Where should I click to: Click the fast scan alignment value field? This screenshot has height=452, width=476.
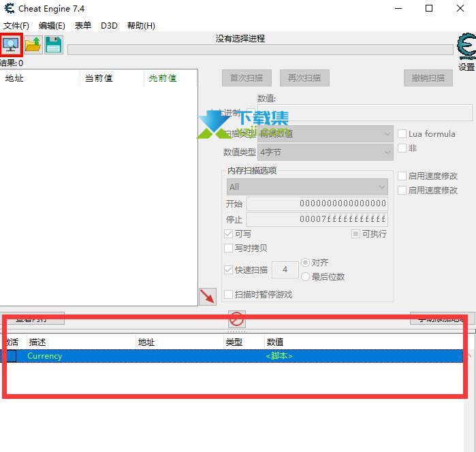(285, 270)
